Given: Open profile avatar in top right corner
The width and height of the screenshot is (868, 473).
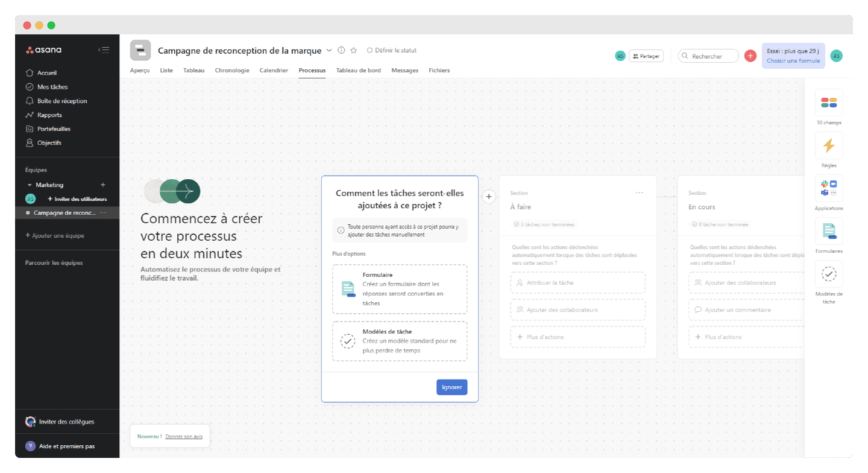Looking at the screenshot, I should point(836,56).
